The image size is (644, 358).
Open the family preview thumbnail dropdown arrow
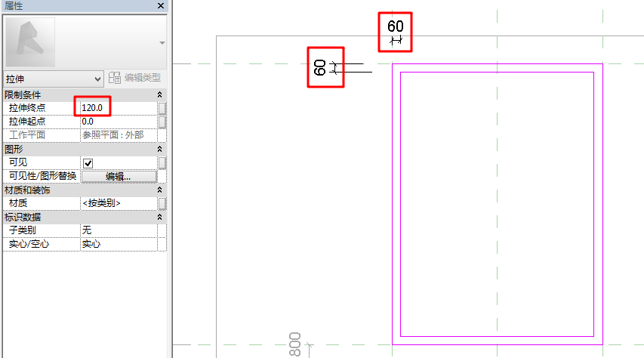coord(162,43)
